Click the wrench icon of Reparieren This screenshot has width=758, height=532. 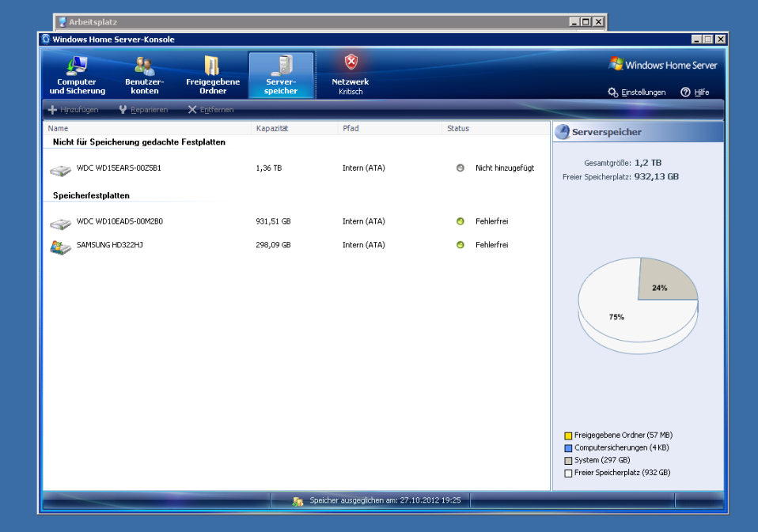[123, 110]
